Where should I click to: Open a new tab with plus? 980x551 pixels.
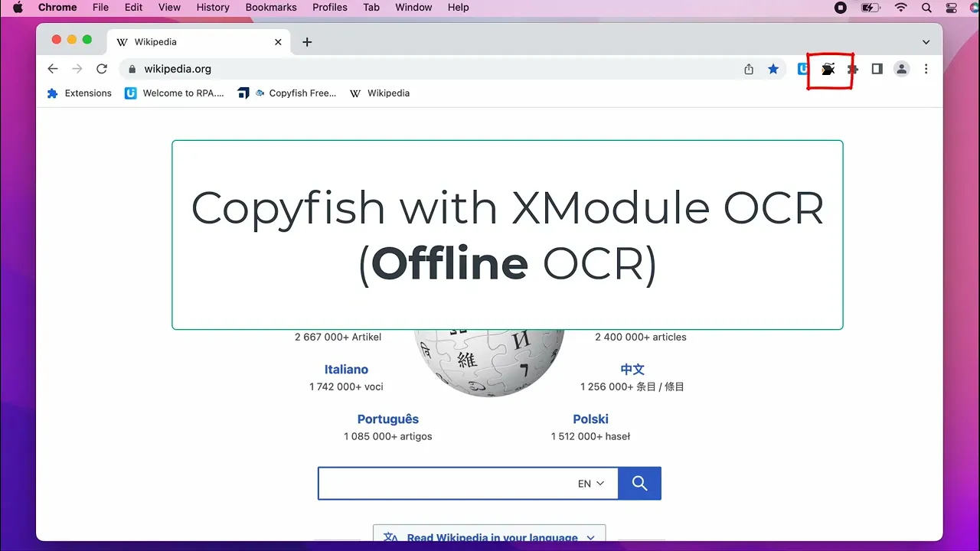pos(307,42)
